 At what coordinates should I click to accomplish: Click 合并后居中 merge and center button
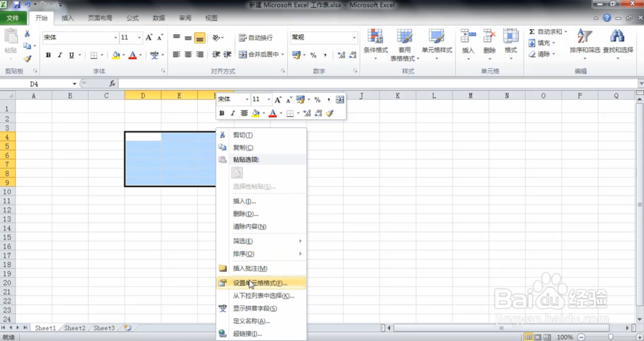click(x=258, y=55)
